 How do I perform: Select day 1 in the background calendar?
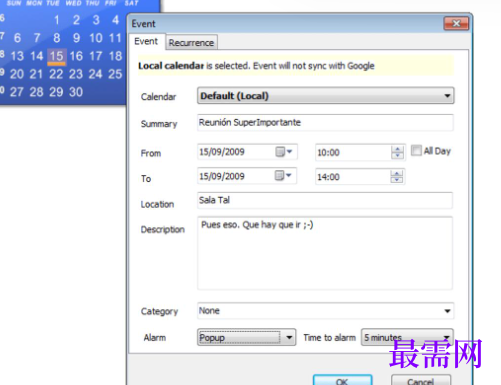point(57,20)
